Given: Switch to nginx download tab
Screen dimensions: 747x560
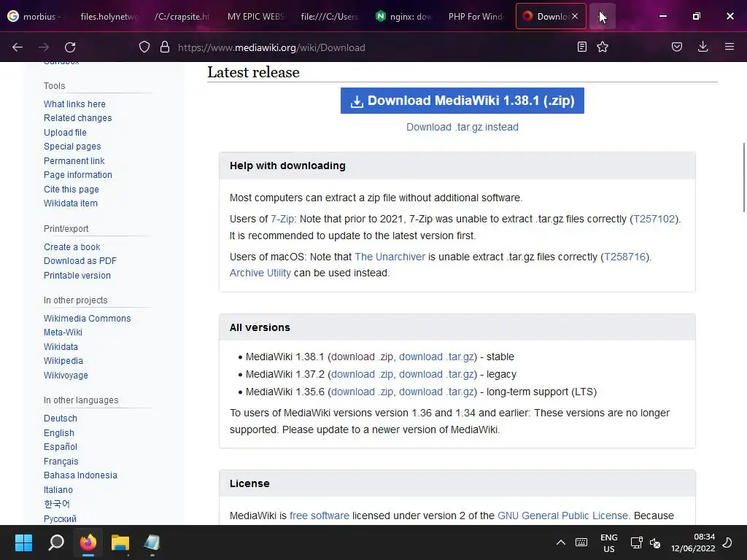Looking at the screenshot, I should [403, 16].
